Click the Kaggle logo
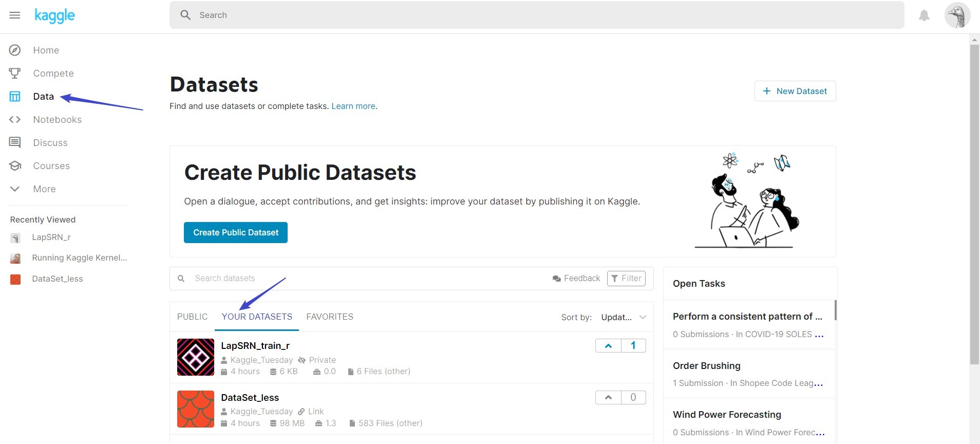The image size is (980, 444). tap(54, 15)
